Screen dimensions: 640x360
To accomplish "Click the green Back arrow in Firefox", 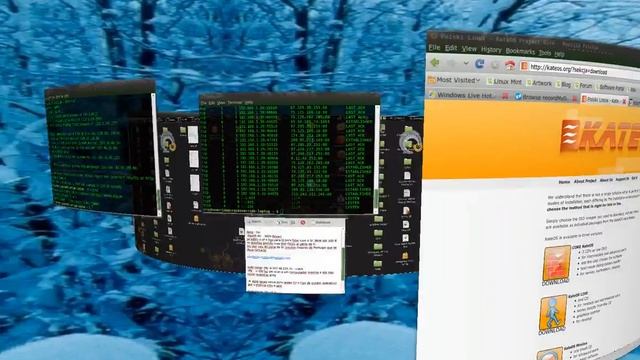I will (x=435, y=63).
